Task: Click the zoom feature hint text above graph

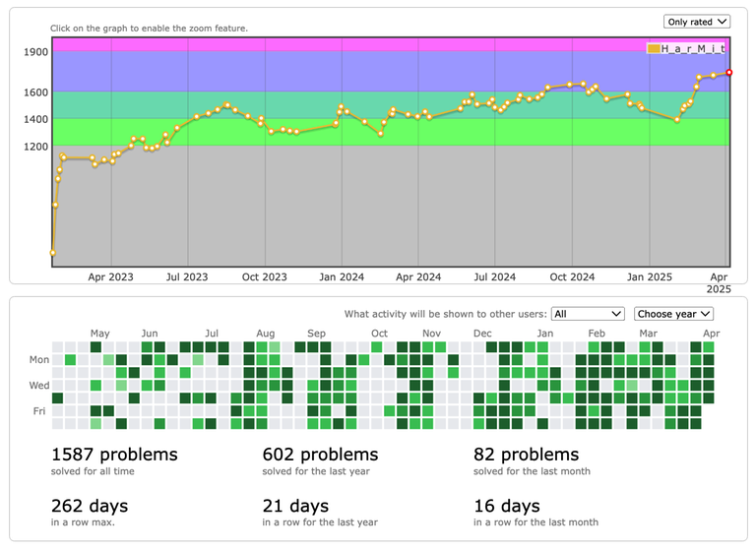Action: [x=149, y=29]
